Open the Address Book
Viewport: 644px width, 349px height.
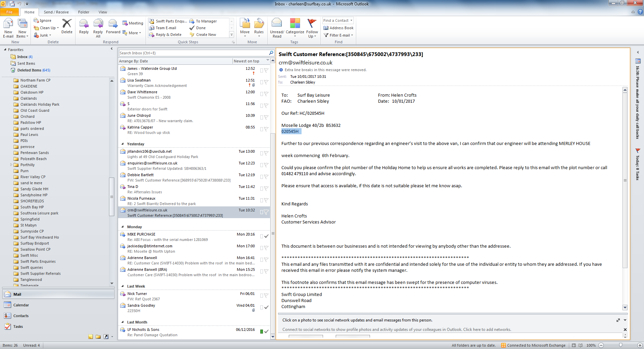tap(338, 28)
